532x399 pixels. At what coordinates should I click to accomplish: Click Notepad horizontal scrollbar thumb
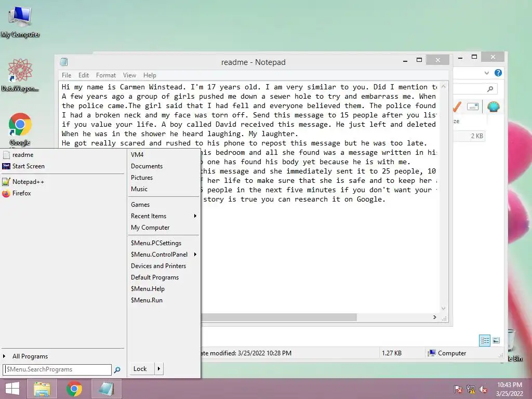(x=279, y=317)
